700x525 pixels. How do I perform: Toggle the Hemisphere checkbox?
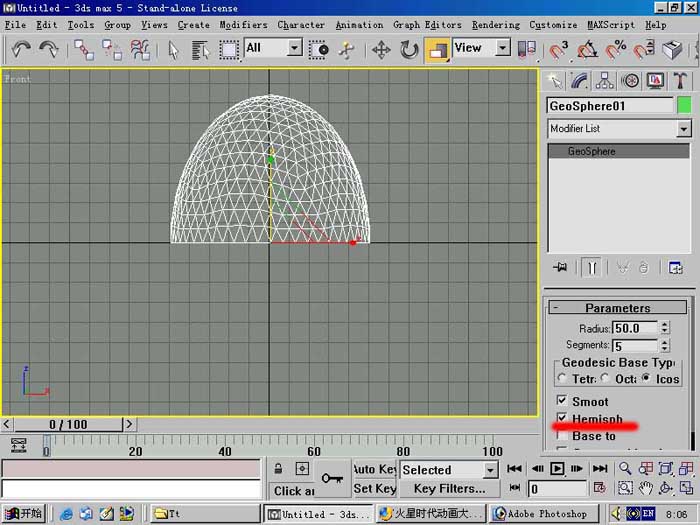(x=562, y=417)
